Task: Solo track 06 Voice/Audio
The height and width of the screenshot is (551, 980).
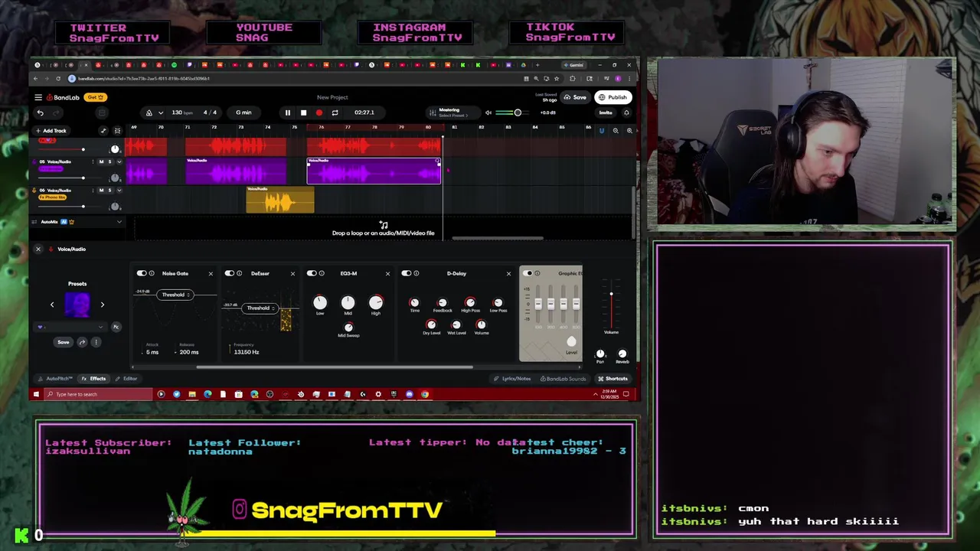Action: (x=109, y=190)
